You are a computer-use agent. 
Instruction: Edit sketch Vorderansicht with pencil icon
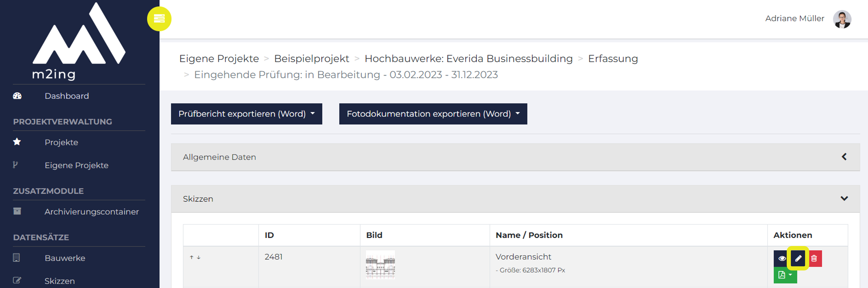click(798, 259)
